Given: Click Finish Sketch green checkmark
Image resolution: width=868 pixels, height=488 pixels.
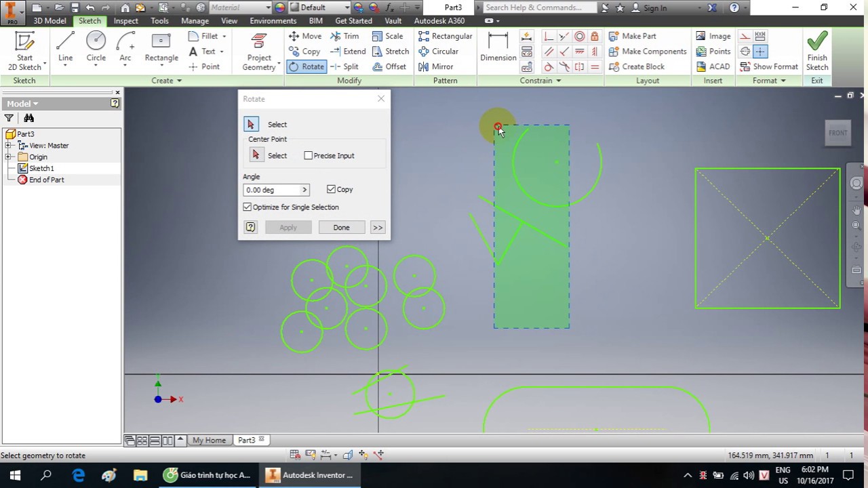Looking at the screenshot, I should click(x=817, y=51).
